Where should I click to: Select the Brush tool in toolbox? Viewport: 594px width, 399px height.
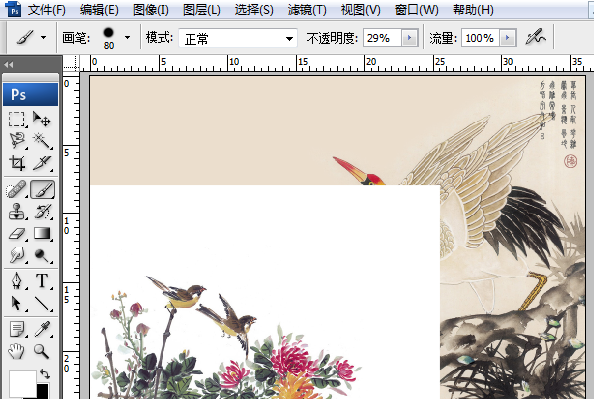tap(42, 189)
